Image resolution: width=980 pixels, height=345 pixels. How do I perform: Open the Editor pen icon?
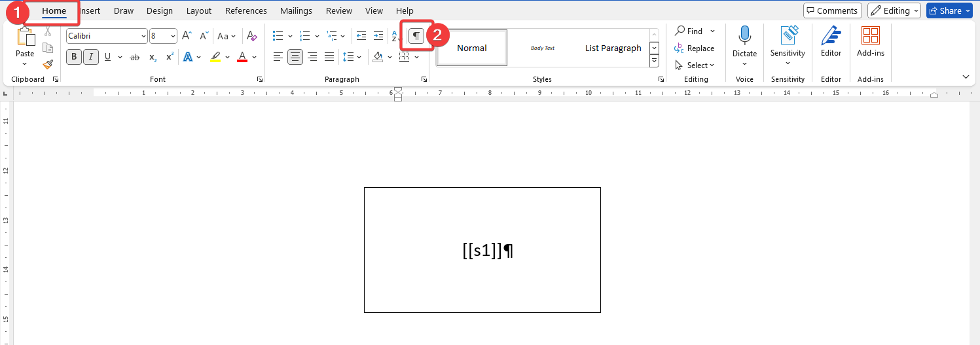[x=831, y=35]
